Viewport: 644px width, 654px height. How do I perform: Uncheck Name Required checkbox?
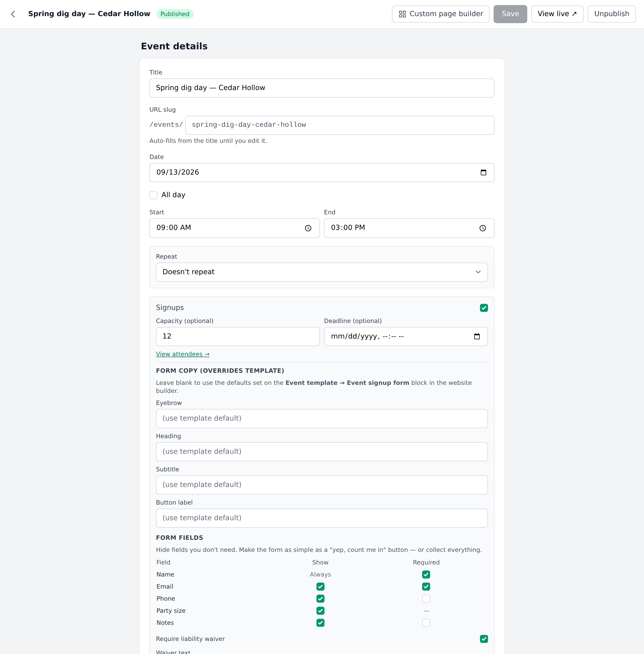[x=426, y=575]
